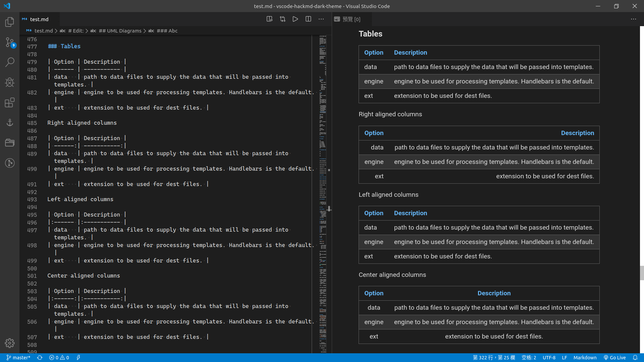644x362 pixels.
Task: Open the Manage settings gear
Action: click(x=10, y=343)
